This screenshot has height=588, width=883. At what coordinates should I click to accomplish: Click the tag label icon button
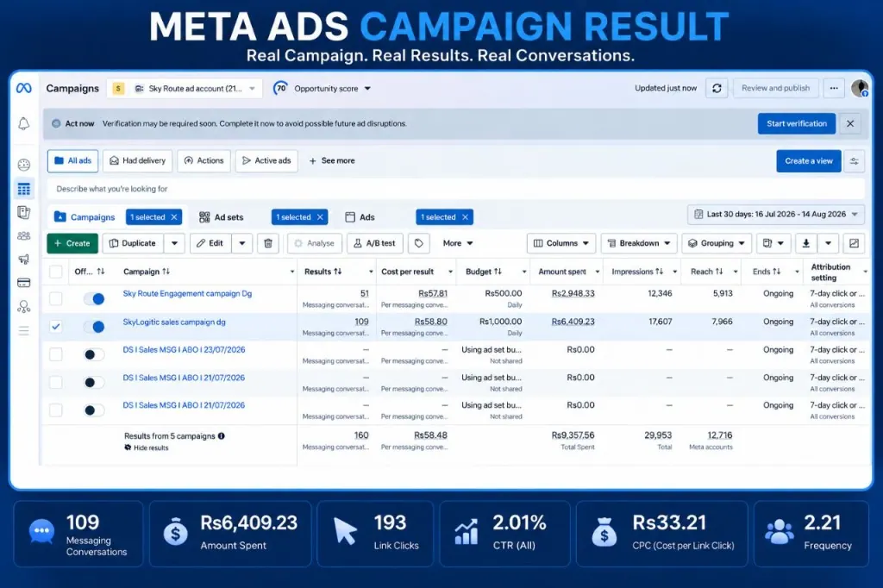pyautogui.click(x=419, y=243)
